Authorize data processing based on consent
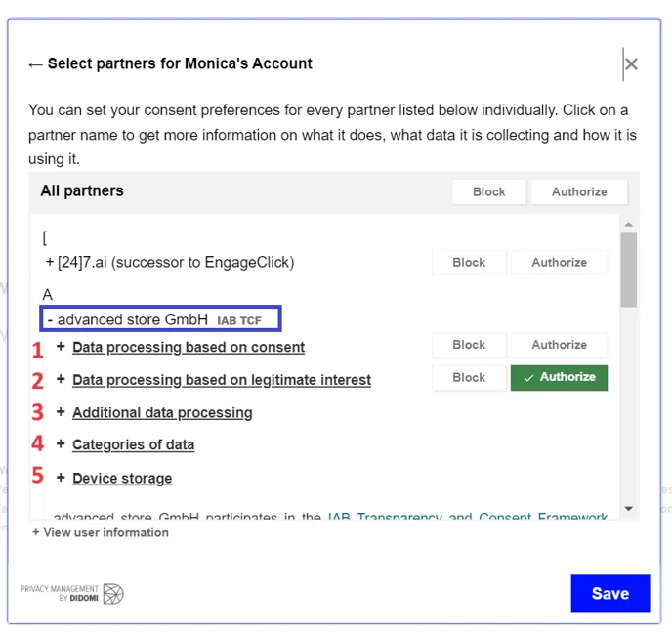The height and width of the screenshot is (632, 672). [559, 345]
